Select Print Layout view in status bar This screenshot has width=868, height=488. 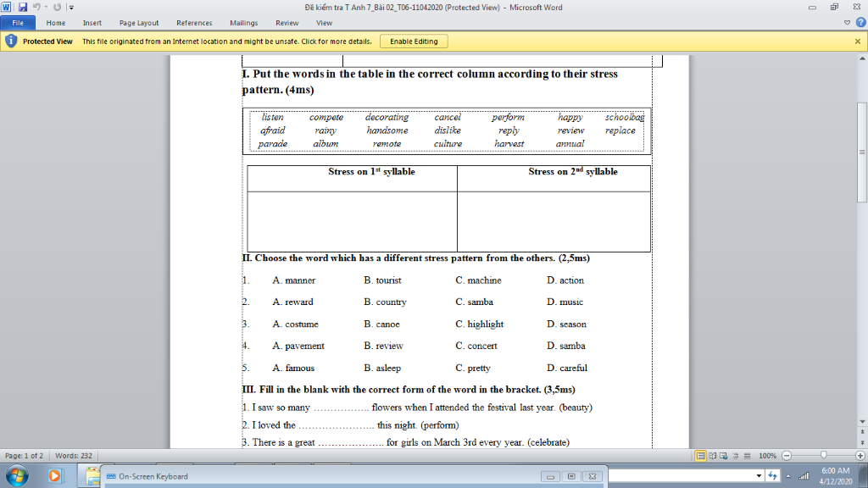click(x=701, y=456)
